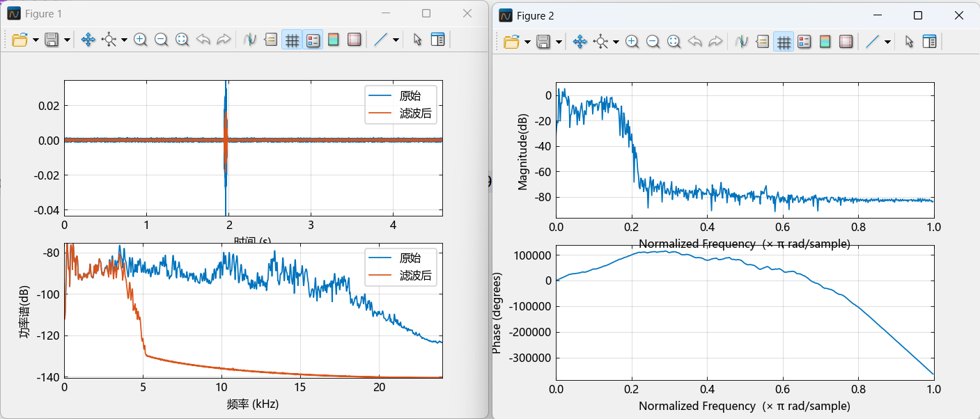This screenshot has width=980, height=419.
Task: Expand the open-file dropdown arrow in Figure 1
Action: pos(35,40)
